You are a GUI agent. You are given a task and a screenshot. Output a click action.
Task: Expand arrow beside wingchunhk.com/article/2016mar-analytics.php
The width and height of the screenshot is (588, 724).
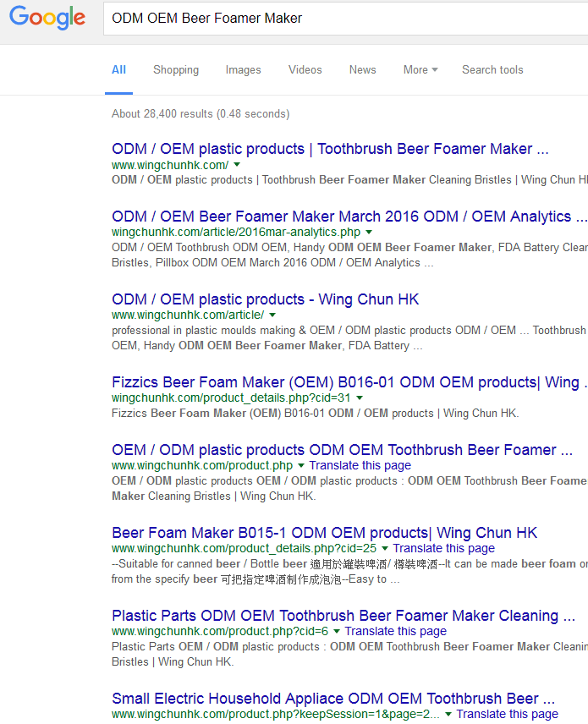coord(369,232)
